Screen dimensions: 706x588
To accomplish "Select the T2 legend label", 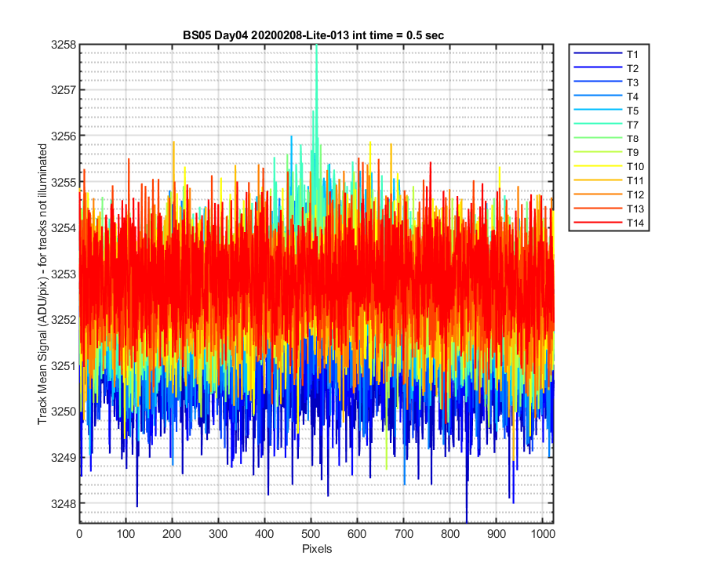I will pyautogui.click(x=632, y=68).
